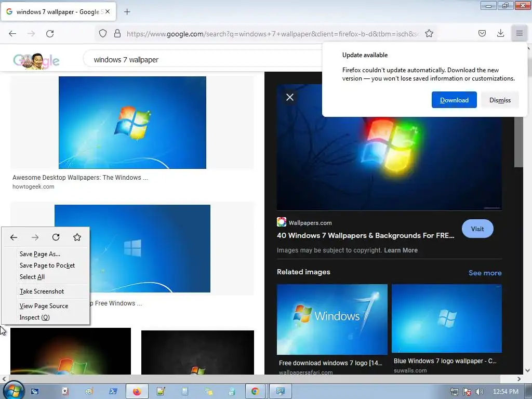Image resolution: width=532 pixels, height=399 pixels.
Task: Open the Awesome Desktop Wallpapers image result
Action: coord(132,123)
